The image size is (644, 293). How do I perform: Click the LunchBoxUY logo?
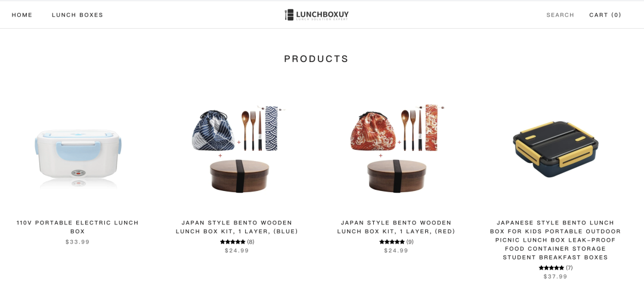(x=316, y=15)
